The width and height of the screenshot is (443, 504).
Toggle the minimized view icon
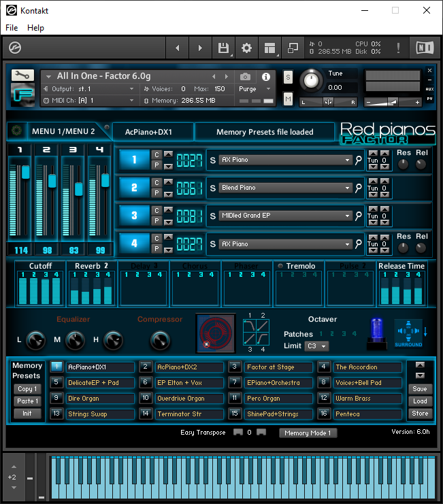click(293, 48)
